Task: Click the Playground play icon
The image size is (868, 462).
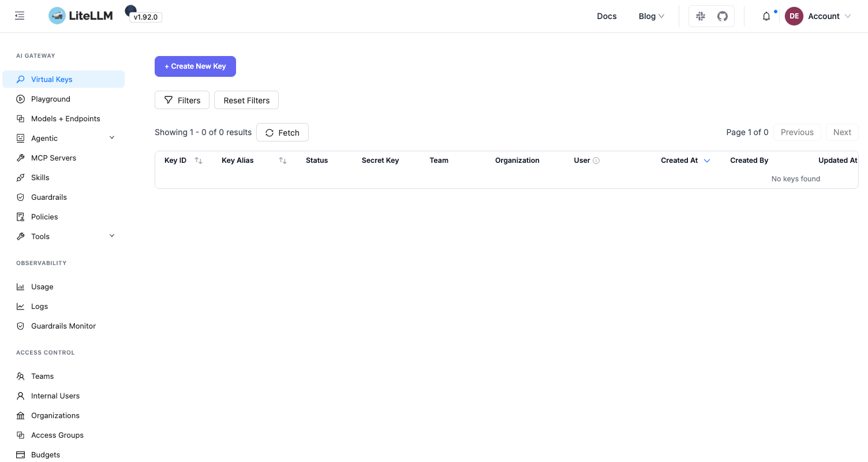Action: click(x=21, y=99)
